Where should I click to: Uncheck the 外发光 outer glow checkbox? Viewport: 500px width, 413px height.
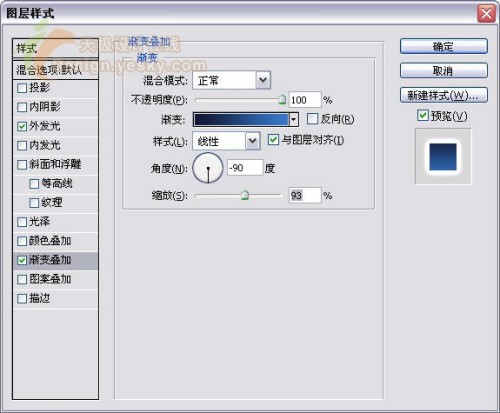pos(22,127)
